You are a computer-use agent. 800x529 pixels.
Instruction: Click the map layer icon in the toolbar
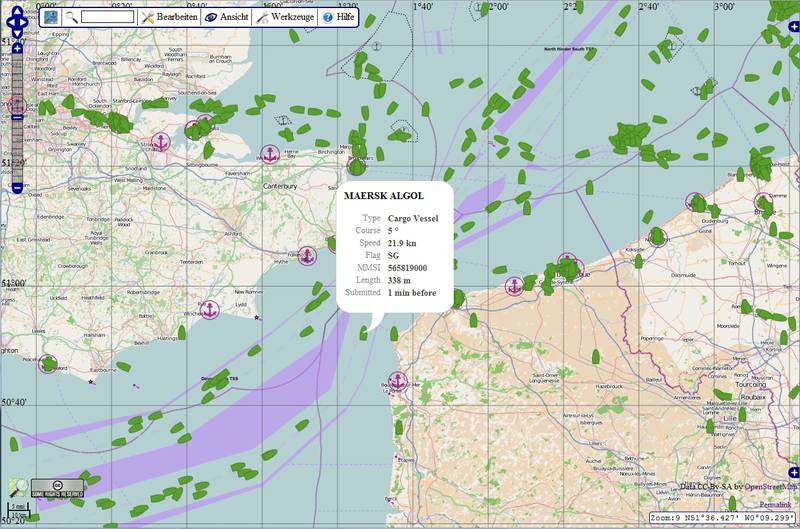[x=51, y=17]
